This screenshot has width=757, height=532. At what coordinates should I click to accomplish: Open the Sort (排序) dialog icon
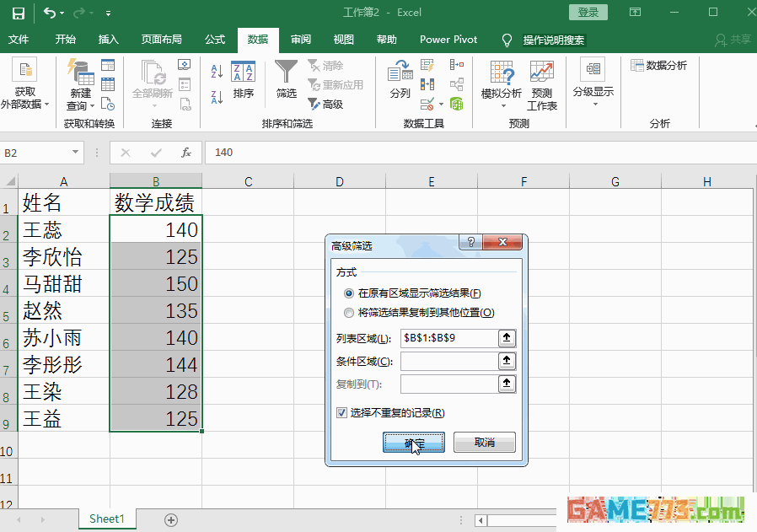pos(244,73)
